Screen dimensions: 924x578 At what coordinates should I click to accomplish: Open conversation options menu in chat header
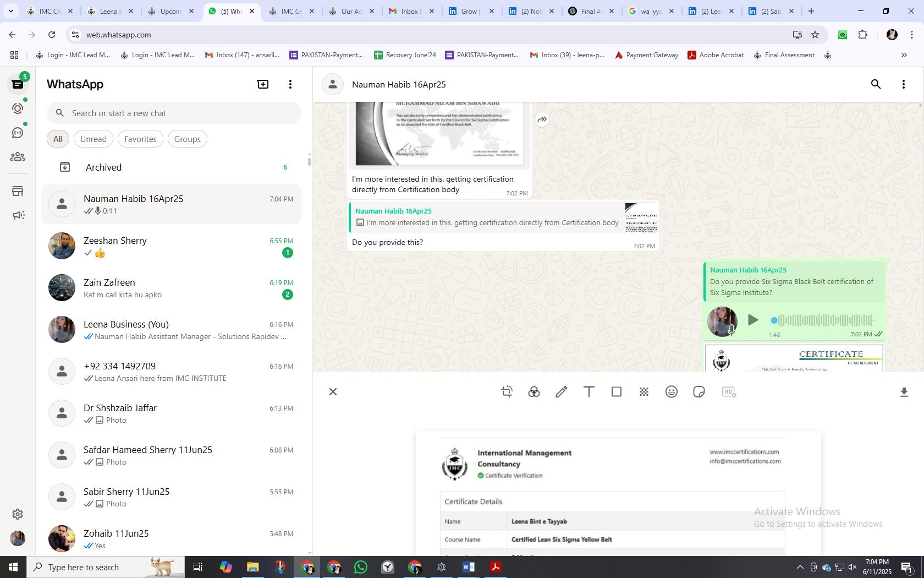(x=904, y=84)
